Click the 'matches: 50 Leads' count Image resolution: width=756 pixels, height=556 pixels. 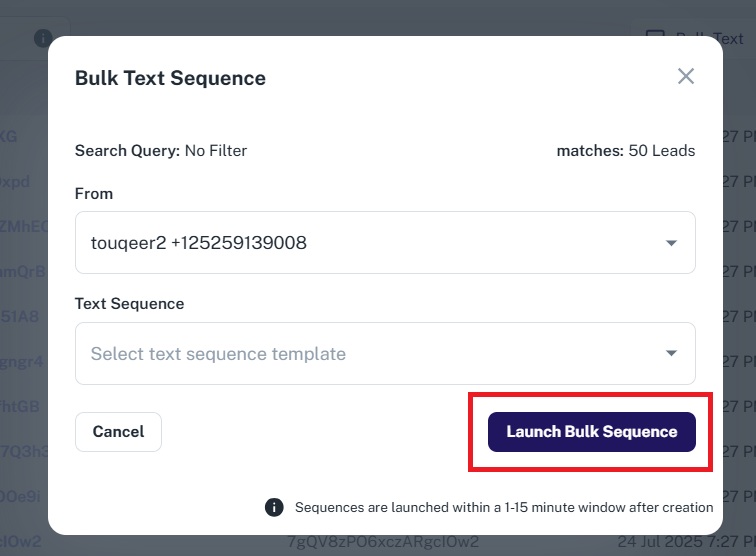tap(625, 151)
